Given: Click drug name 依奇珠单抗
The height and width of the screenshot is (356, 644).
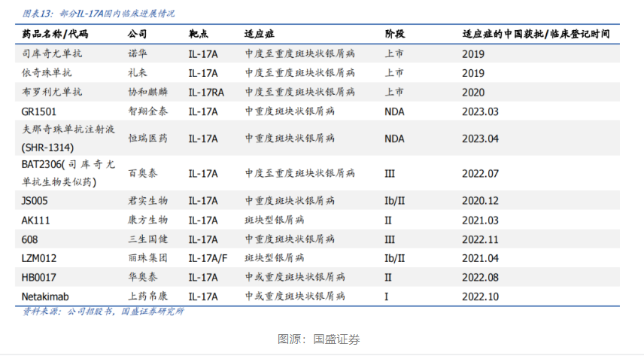Looking at the screenshot, I should coord(47,73).
